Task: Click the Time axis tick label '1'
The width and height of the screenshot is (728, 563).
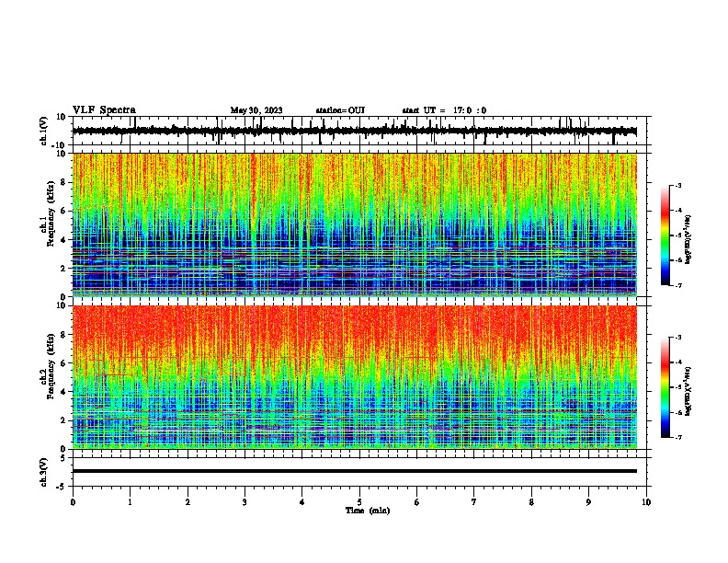Action: 130,502
